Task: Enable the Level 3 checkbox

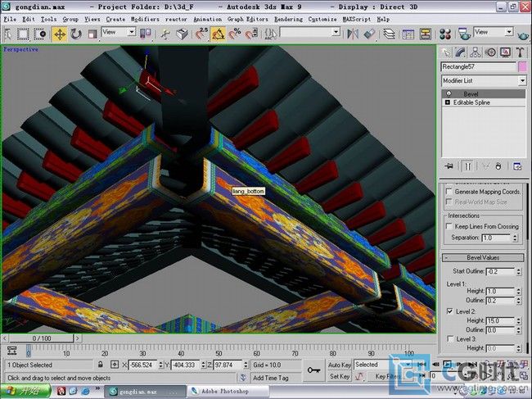Action: click(450, 339)
